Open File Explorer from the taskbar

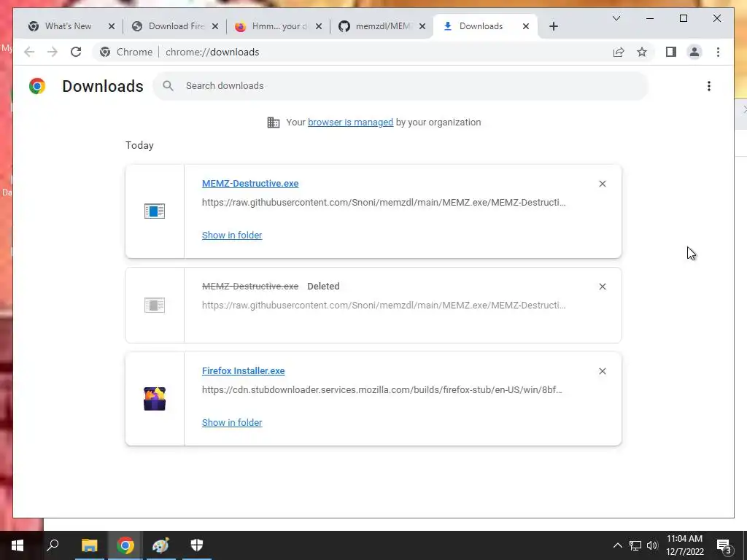[89, 545]
